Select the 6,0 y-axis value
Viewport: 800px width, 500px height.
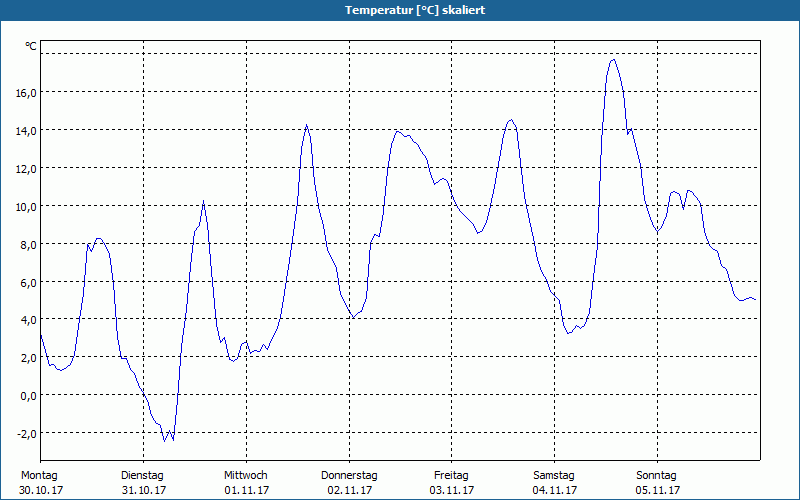click(28, 282)
